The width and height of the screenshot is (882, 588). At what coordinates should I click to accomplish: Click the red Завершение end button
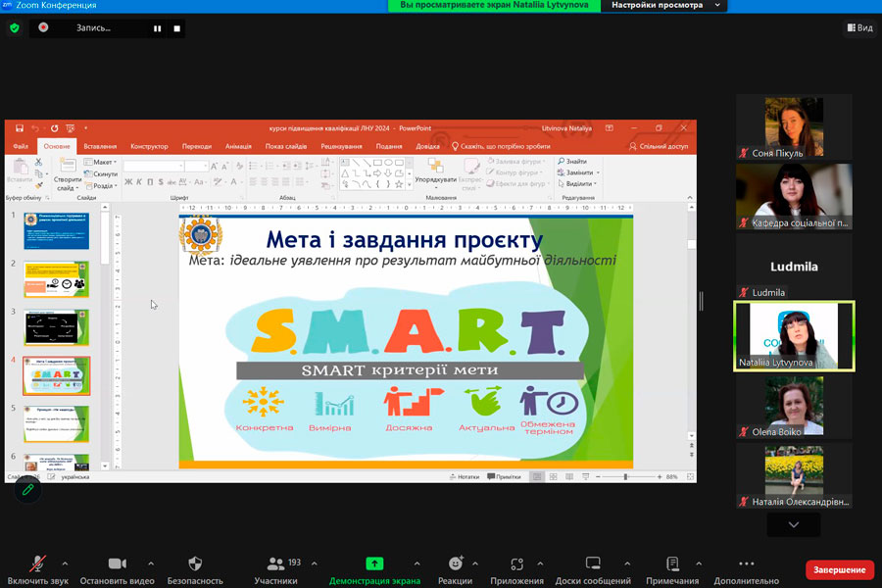839,569
